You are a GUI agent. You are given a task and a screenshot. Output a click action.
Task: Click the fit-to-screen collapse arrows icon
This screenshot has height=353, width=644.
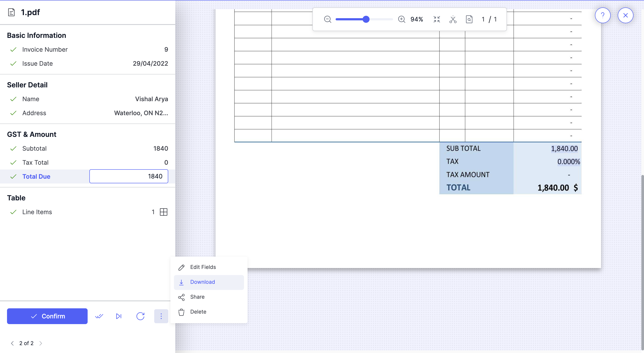437,19
